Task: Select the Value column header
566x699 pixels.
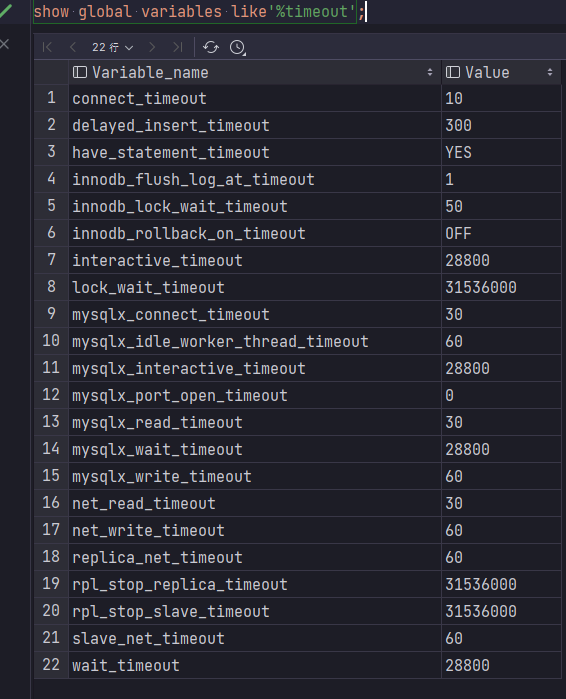Action: 501,72
